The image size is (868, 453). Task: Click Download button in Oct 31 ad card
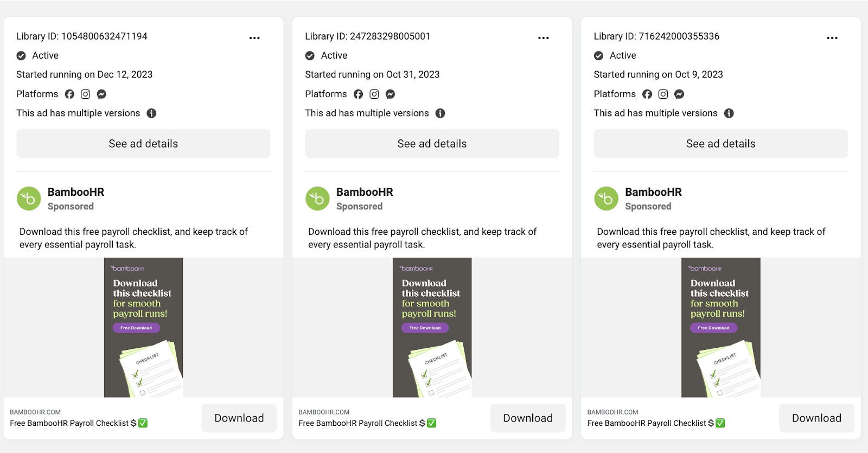(528, 418)
